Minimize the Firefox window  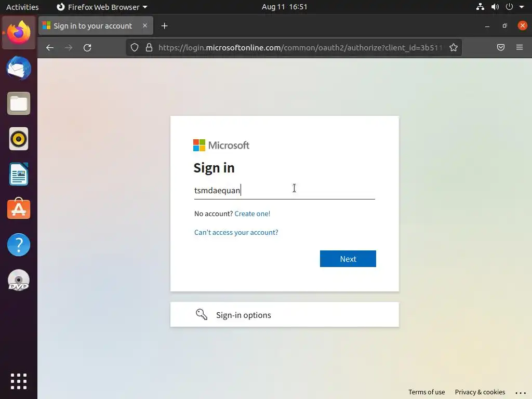(x=487, y=26)
